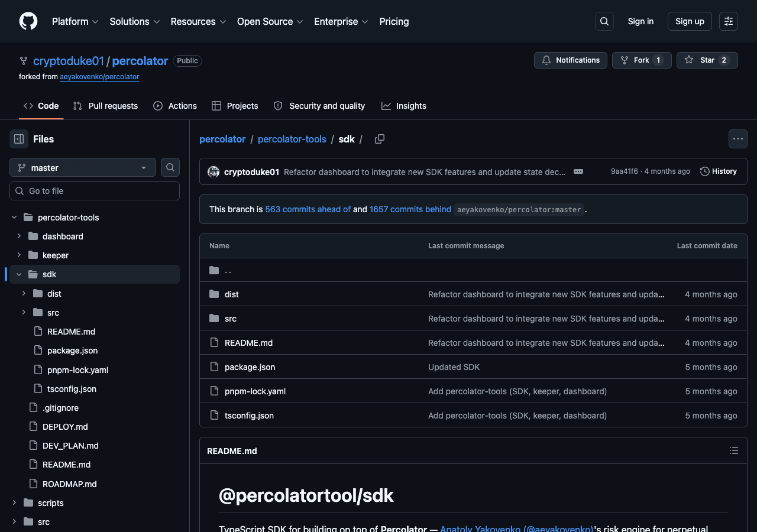
Task: Open the master branch selector
Action: [x=83, y=168]
